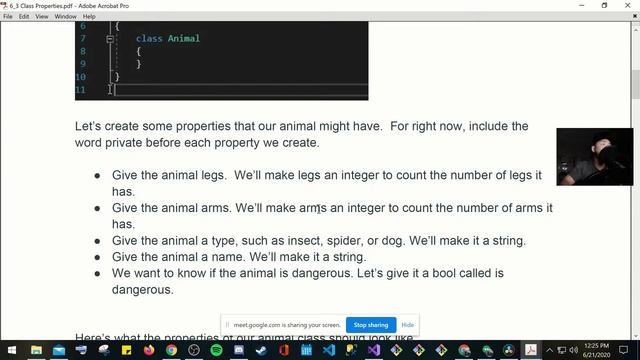Open the Edit menu

click(24, 17)
